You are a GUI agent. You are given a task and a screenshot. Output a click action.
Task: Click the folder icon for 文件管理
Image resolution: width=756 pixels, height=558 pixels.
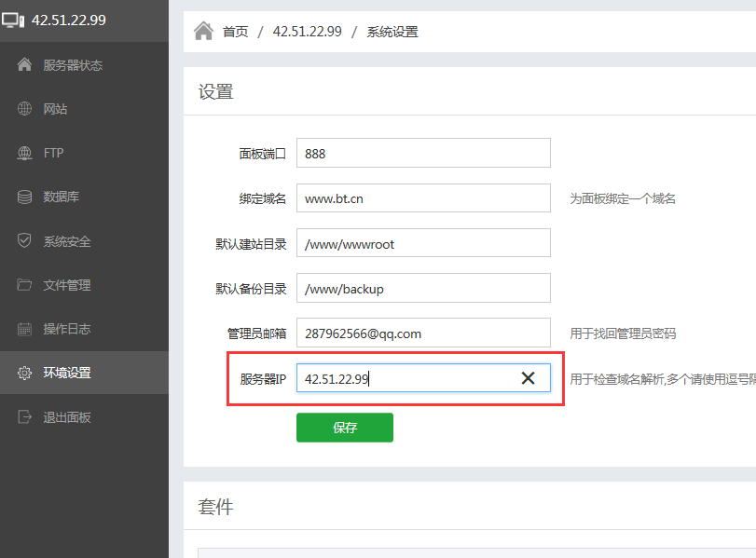coord(24,285)
